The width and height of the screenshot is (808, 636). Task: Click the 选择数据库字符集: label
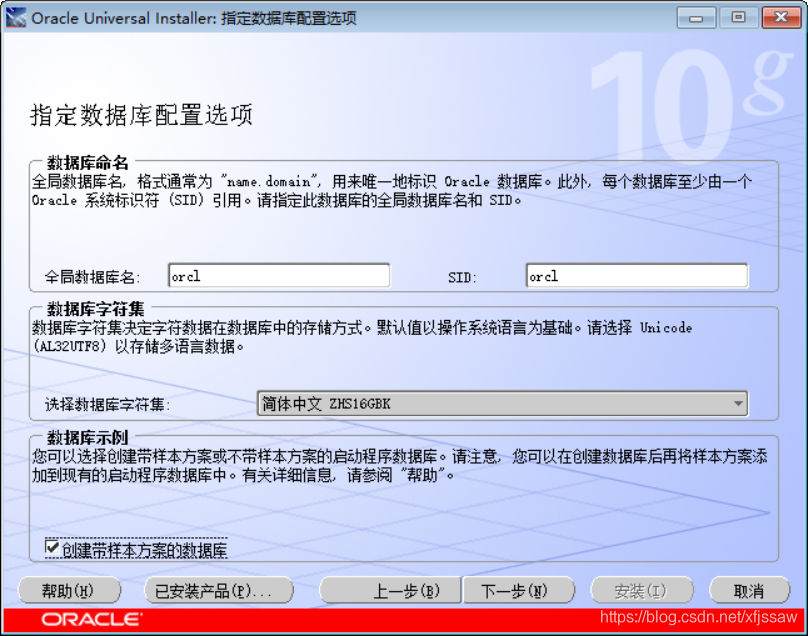pos(107,404)
